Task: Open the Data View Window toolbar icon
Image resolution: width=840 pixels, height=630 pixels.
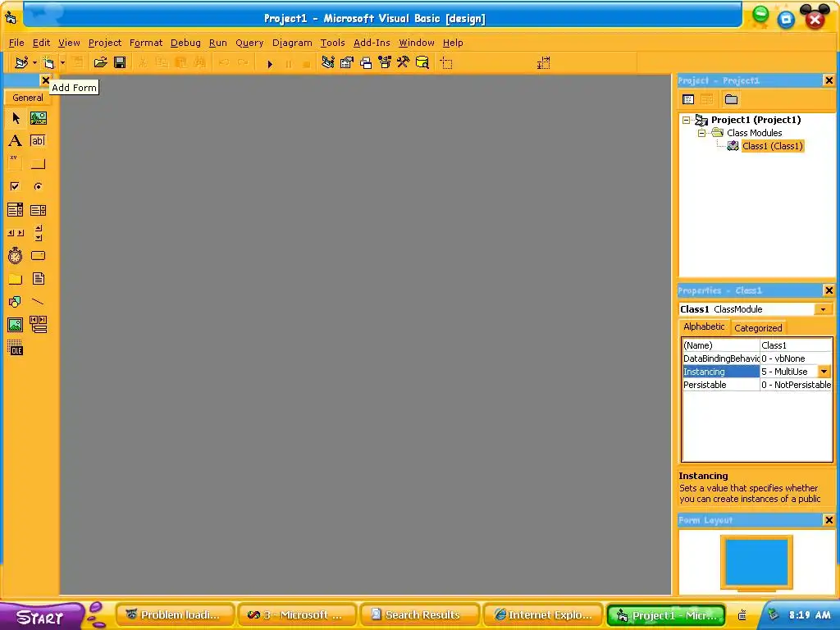Action: (422, 62)
